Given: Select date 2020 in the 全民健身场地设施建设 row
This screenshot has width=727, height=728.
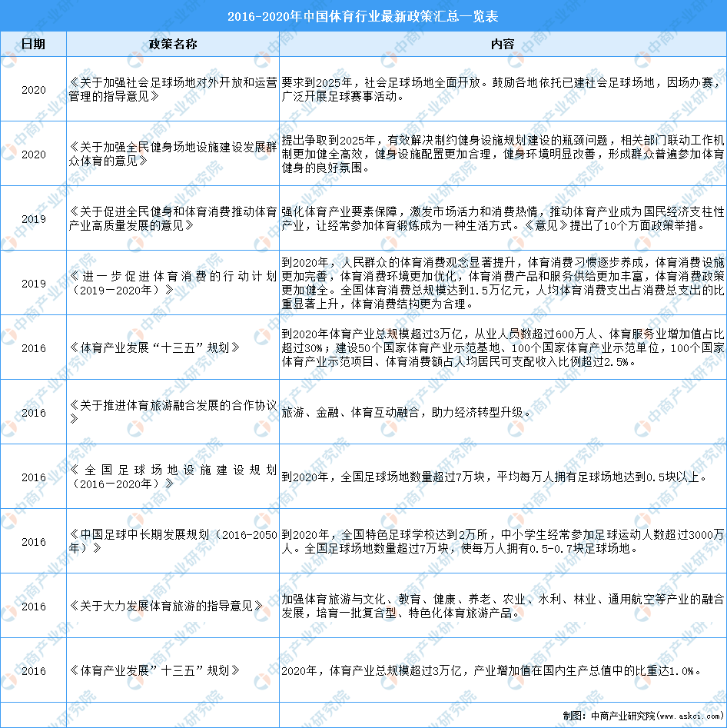Looking at the screenshot, I should click(x=33, y=155).
